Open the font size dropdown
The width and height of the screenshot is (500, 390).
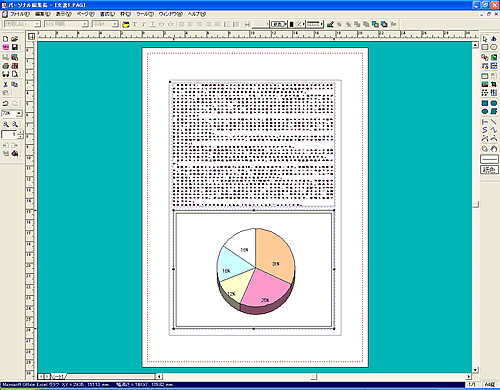tap(115, 24)
